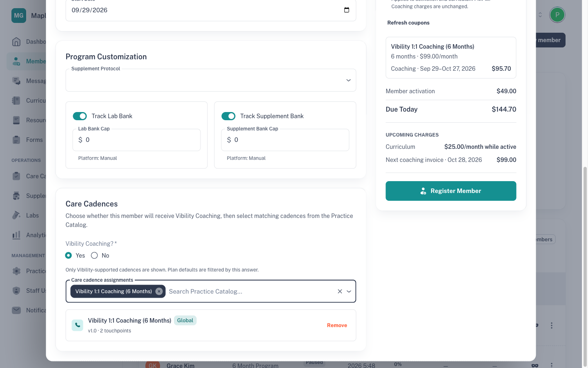Select Yes for Vibility Coaching
588x368 pixels.
[69, 256]
